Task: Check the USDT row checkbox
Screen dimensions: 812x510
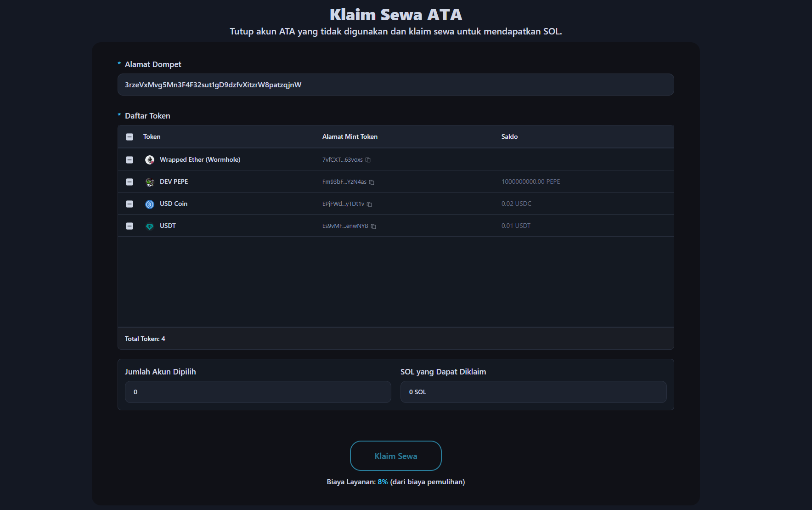Action: pos(130,226)
